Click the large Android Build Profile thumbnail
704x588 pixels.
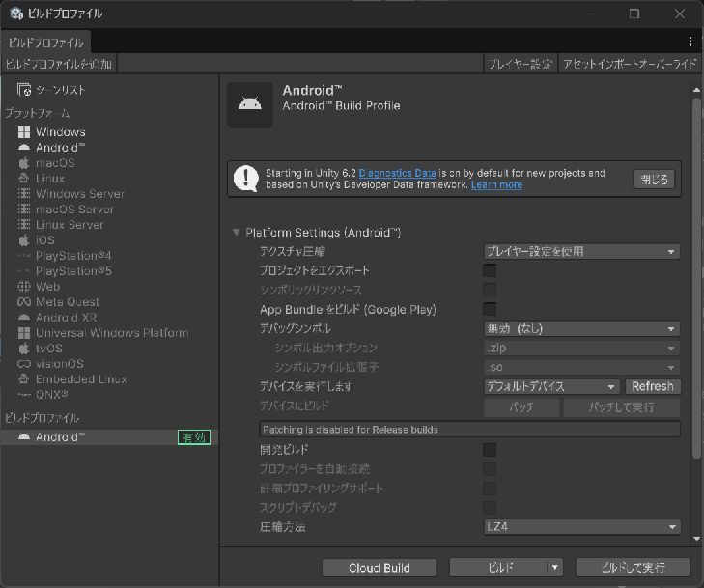(250, 105)
